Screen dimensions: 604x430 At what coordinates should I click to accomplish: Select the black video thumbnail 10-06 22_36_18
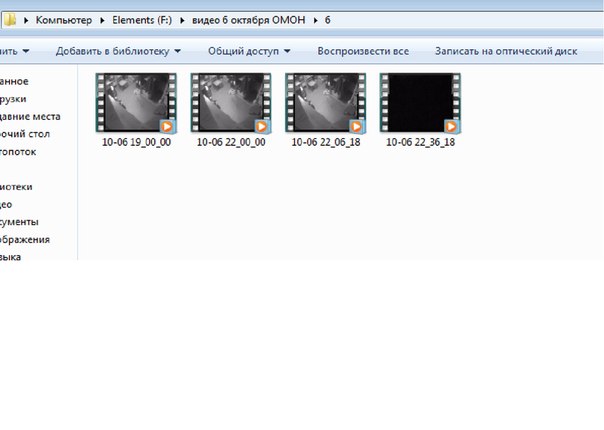[420, 103]
